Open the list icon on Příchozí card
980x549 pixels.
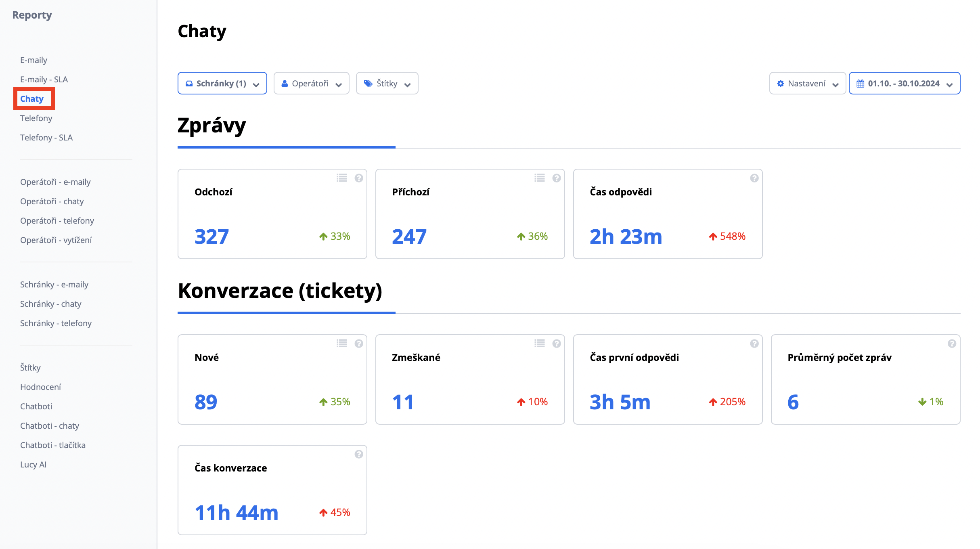click(540, 178)
